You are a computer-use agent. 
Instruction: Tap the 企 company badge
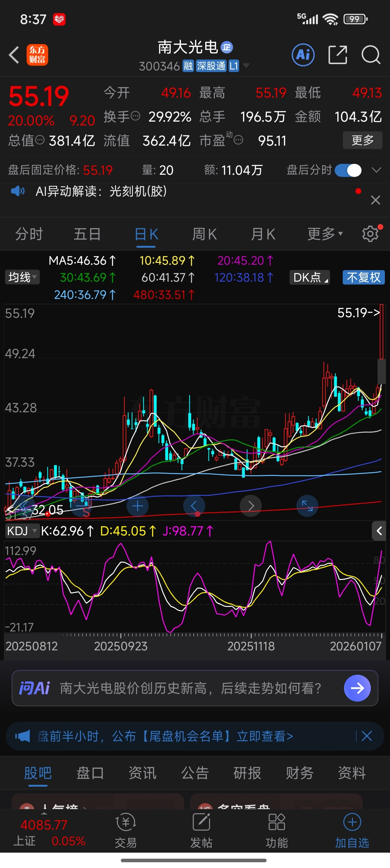click(227, 47)
